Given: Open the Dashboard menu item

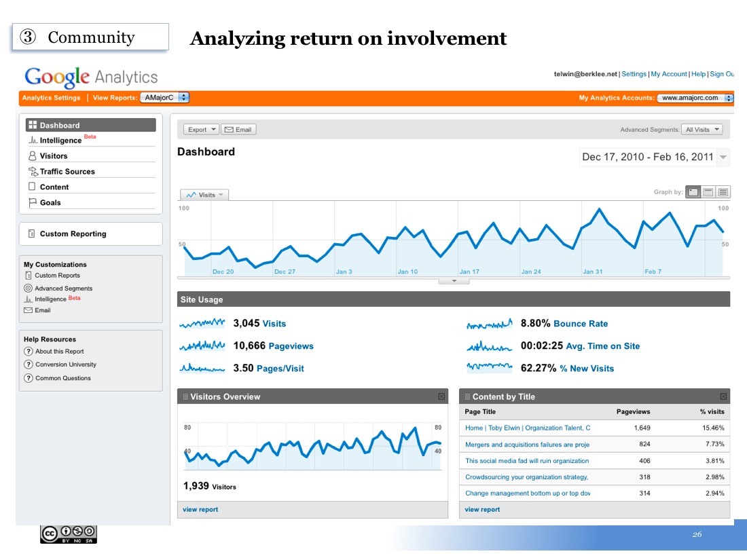Looking at the screenshot, I should click(90, 125).
